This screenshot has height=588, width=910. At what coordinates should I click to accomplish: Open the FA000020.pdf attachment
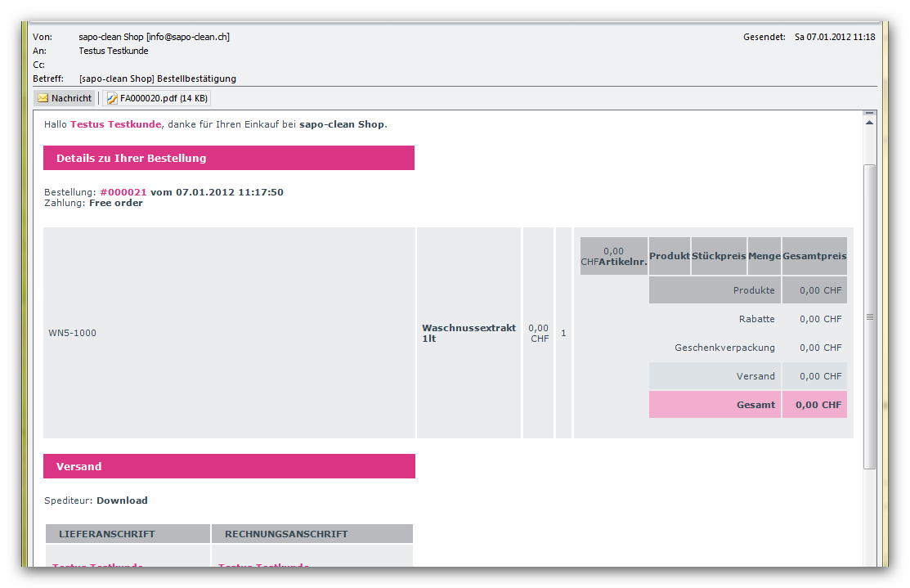tap(157, 98)
